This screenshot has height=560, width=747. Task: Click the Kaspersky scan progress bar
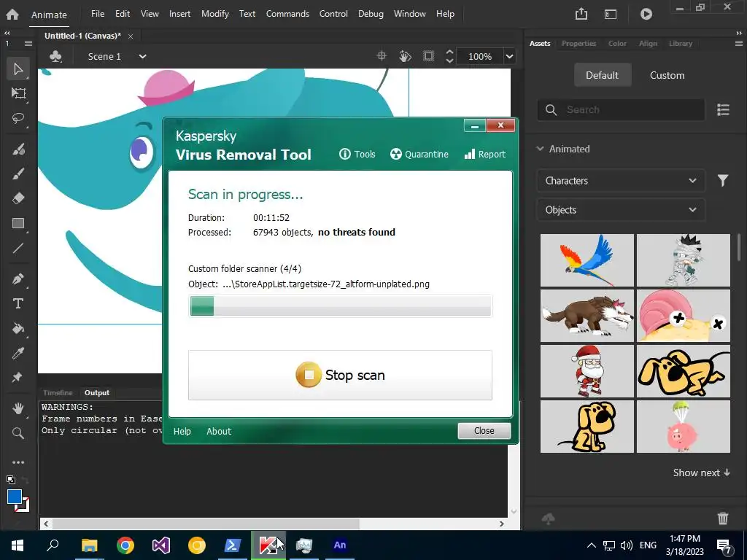click(x=340, y=306)
